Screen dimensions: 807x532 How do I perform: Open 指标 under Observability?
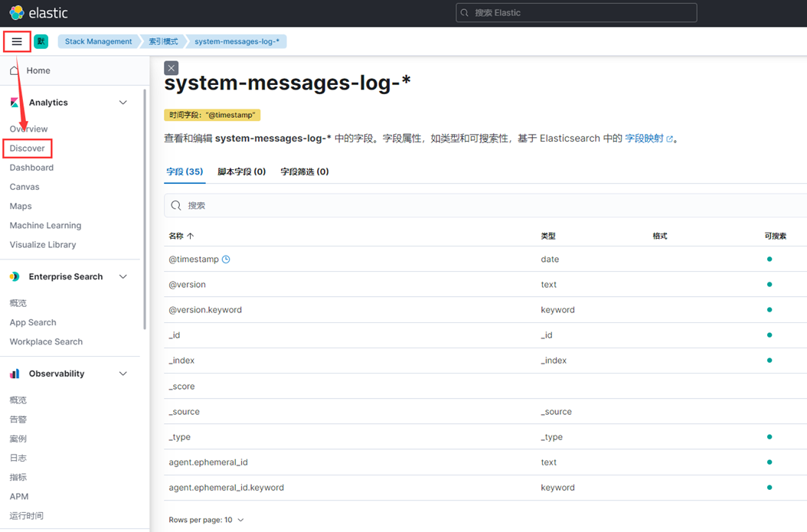pos(18,478)
